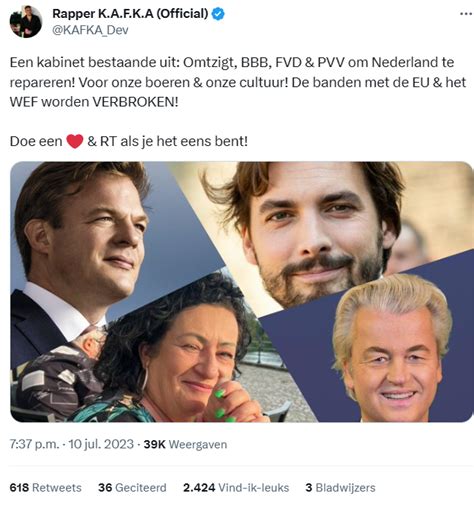Screen dimensions: 474x505
Task: Click the 3 Bladwijzers count
Action: tap(340, 488)
